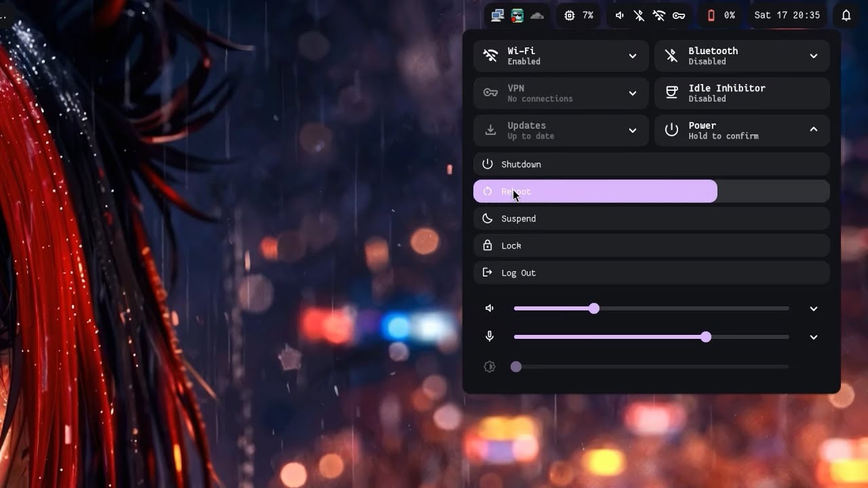Mute the microphone via its slider icon
868x488 pixels.
(490, 337)
